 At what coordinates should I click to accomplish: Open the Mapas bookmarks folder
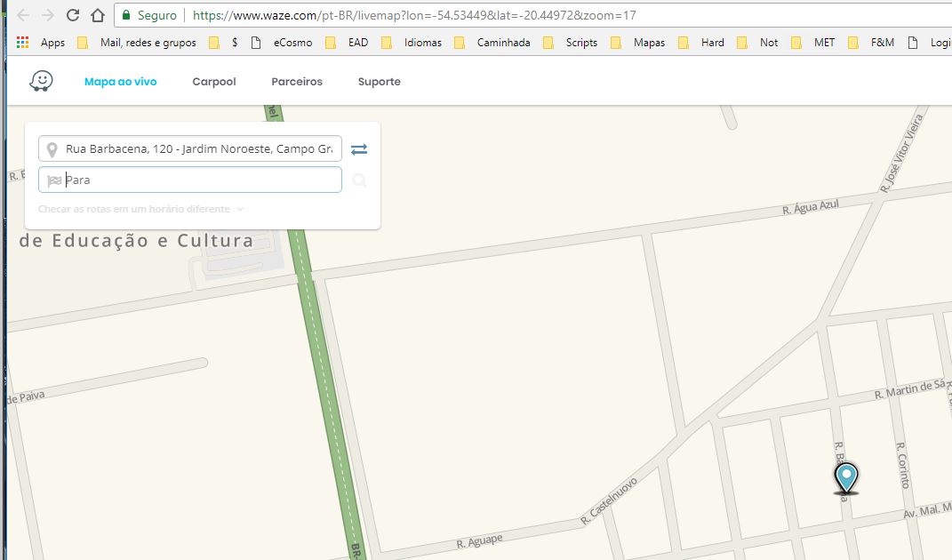click(x=641, y=43)
